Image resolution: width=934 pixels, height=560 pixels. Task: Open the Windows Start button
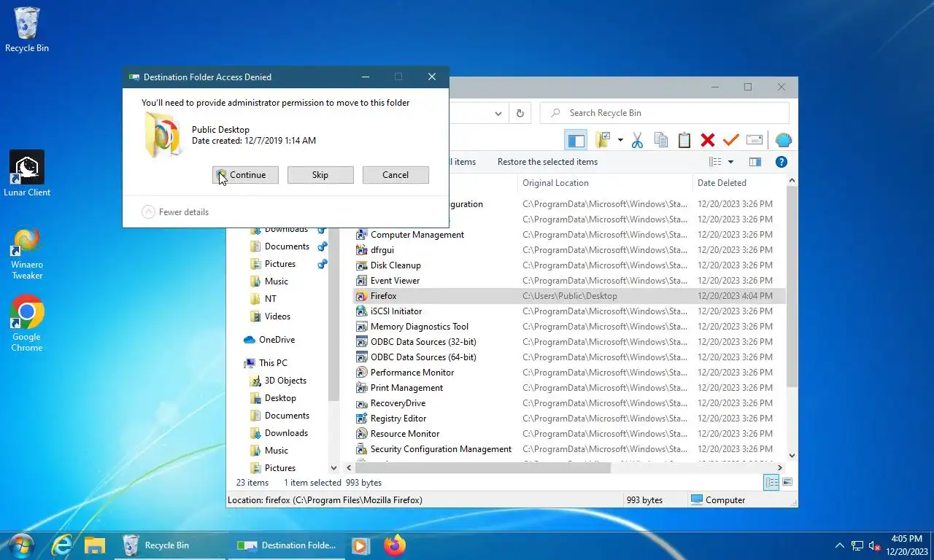pos(21,545)
